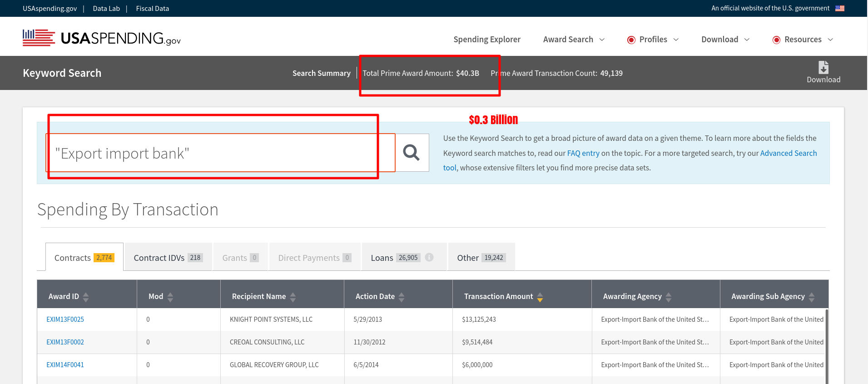Follow the Advanced Search link
868x384 pixels.
tap(788, 153)
